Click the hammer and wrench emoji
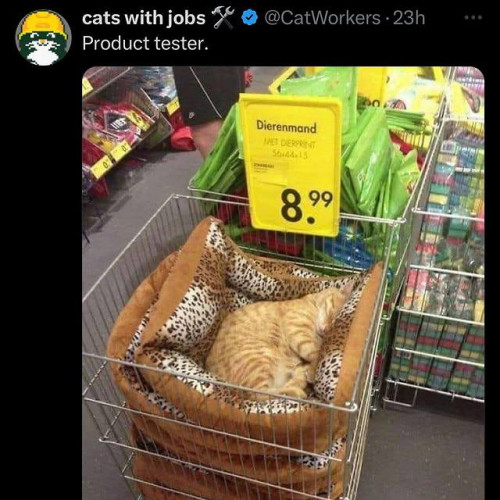The image size is (500, 500). tap(224, 18)
